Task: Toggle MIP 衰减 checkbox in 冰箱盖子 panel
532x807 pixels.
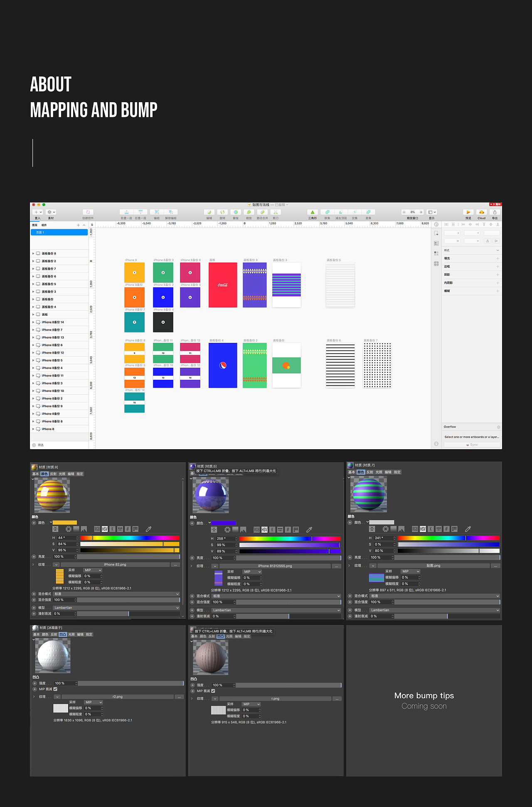Action: tap(55, 689)
